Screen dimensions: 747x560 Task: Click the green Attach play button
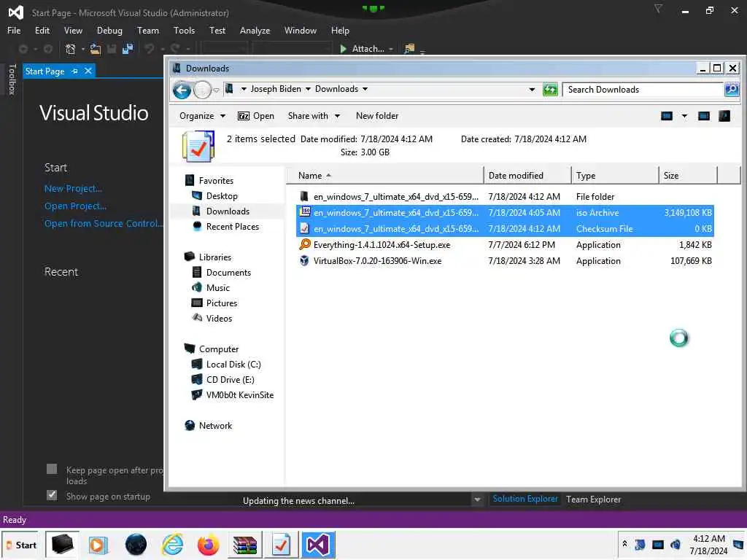tap(343, 49)
